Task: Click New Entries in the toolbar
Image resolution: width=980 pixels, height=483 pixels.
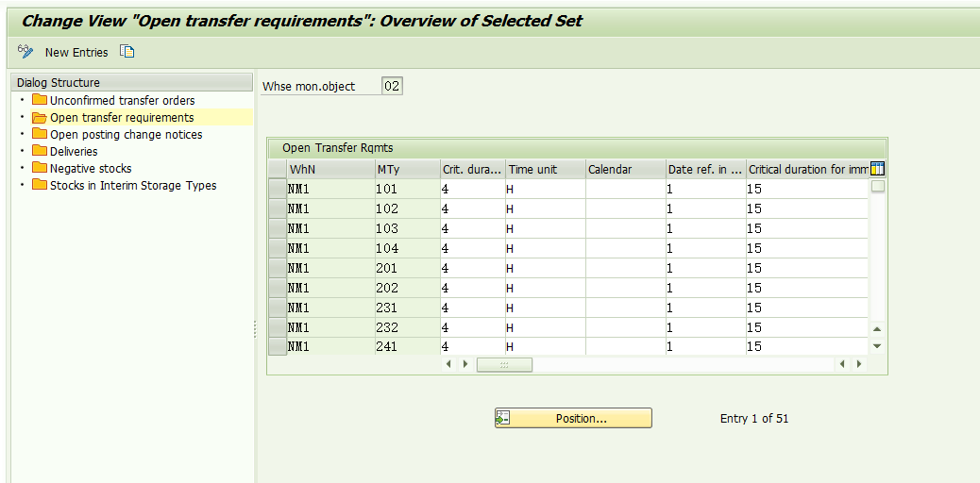Action: click(76, 52)
